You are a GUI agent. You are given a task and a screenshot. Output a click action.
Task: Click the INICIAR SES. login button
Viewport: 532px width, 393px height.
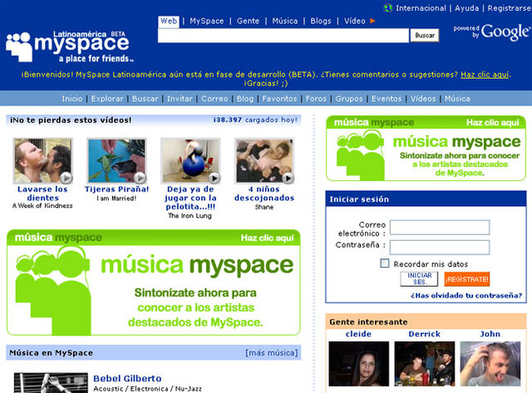[x=419, y=279]
